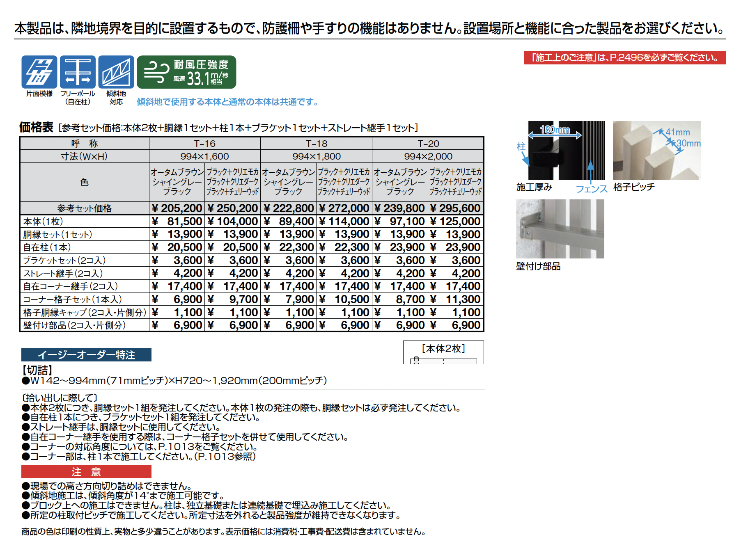Viewport: 748px width, 560px height.
Task: Click the blue 傾斜地 shared-body note text
Action: pos(227,102)
